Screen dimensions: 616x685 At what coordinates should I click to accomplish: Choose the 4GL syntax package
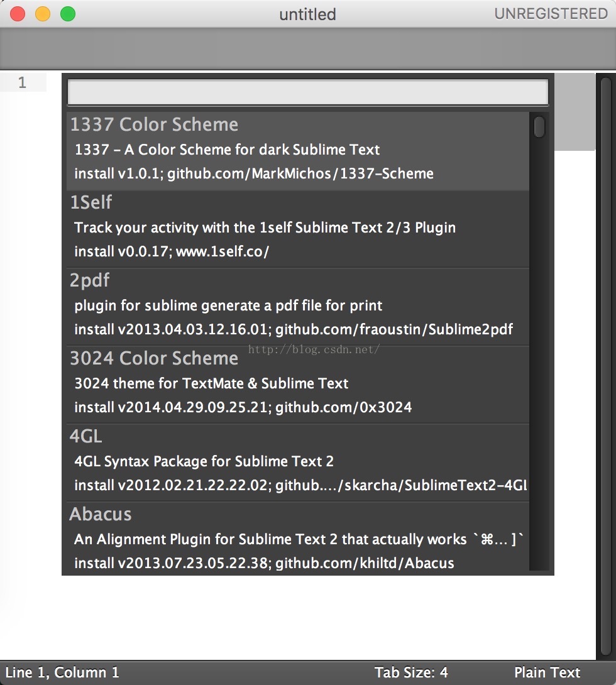pyautogui.click(x=297, y=463)
